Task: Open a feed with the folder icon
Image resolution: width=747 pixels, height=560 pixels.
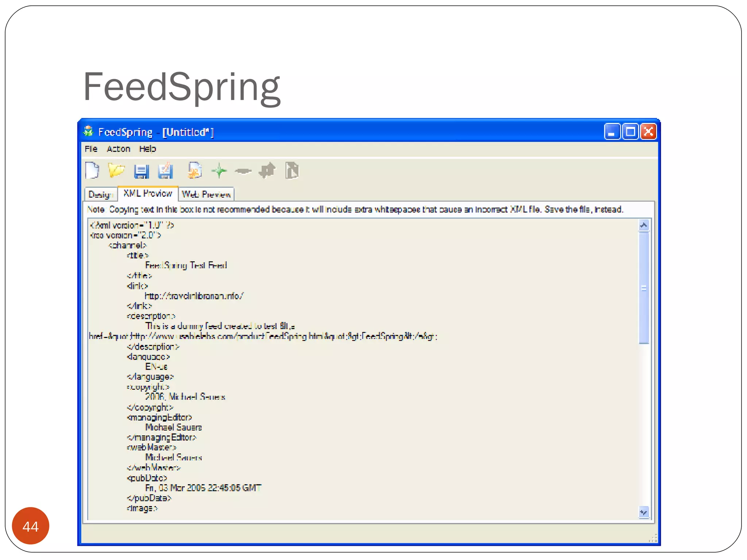Action: click(x=116, y=170)
